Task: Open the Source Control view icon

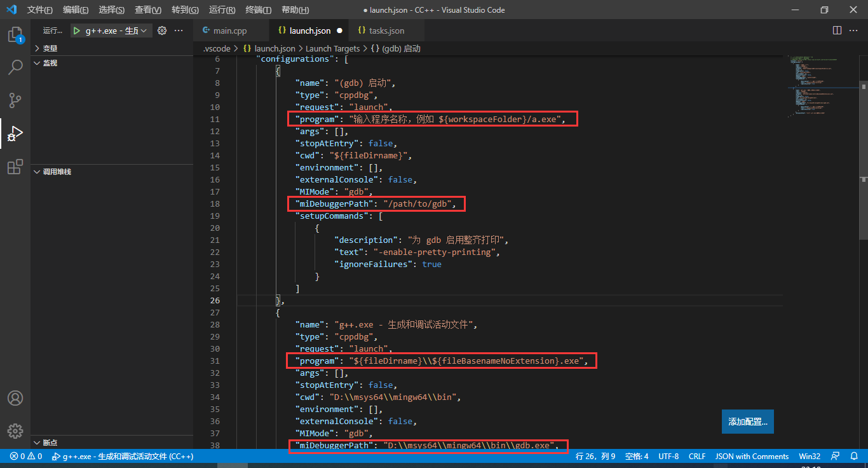Action: pos(15,100)
